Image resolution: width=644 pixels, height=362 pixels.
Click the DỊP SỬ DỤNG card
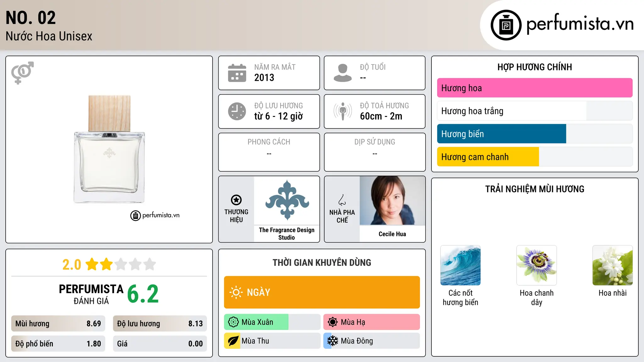[x=375, y=152]
